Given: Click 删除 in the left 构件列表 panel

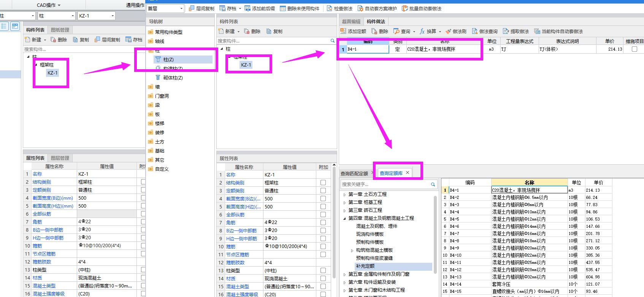Looking at the screenshot, I should tap(59, 40).
